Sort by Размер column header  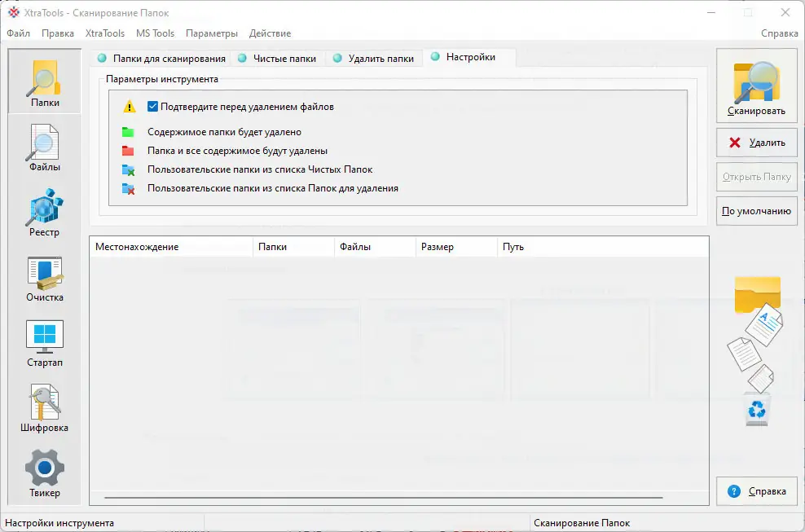point(456,247)
